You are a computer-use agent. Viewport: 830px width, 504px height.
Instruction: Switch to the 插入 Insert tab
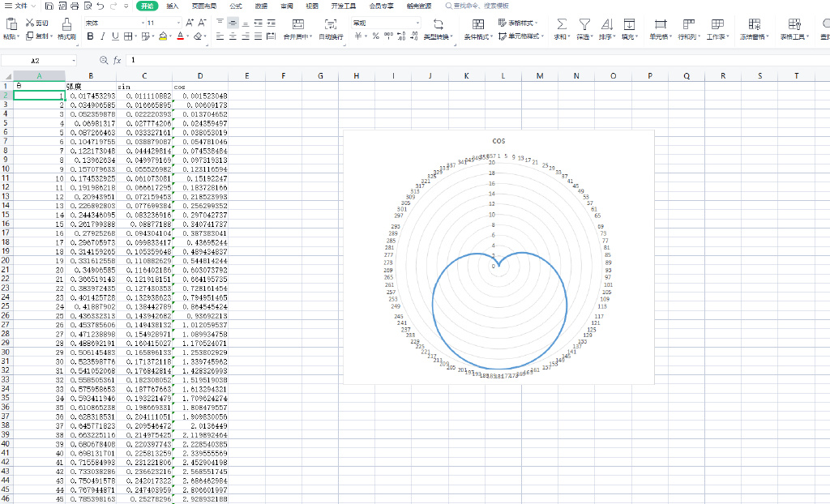pyautogui.click(x=173, y=6)
